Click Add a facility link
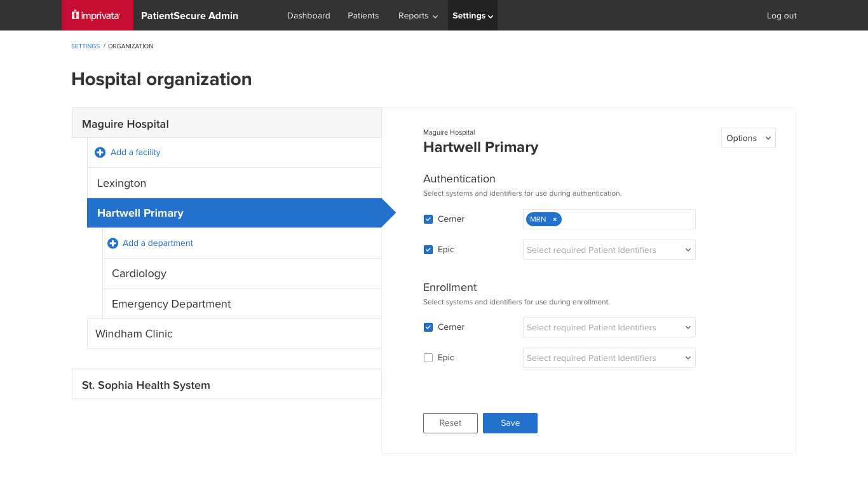The height and width of the screenshot is (488, 868). (135, 152)
